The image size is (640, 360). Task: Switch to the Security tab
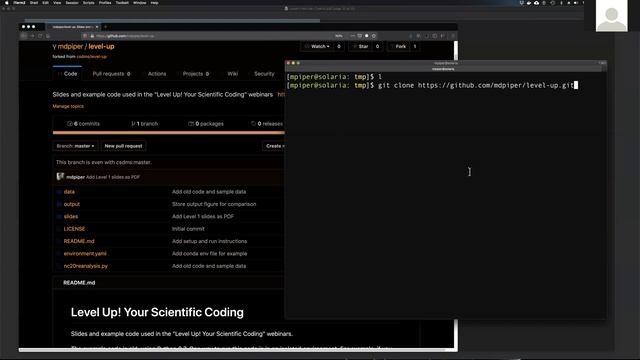(x=263, y=74)
